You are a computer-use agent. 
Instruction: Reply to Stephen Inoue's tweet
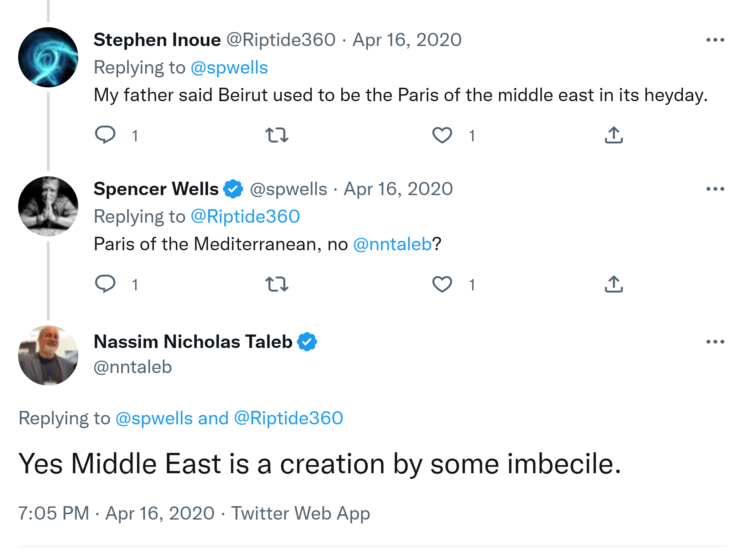pos(105,135)
